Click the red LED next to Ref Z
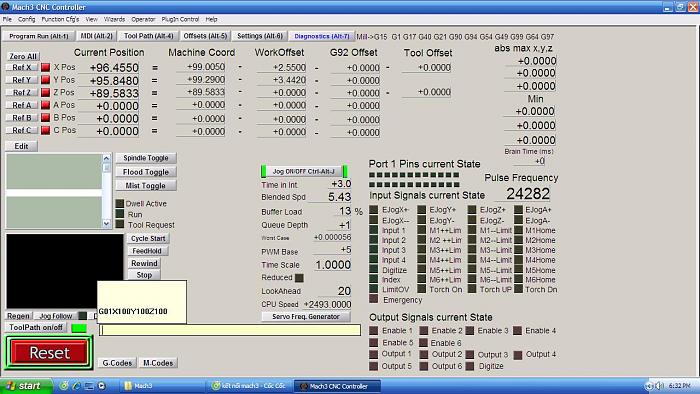The image size is (700, 394). click(46, 92)
